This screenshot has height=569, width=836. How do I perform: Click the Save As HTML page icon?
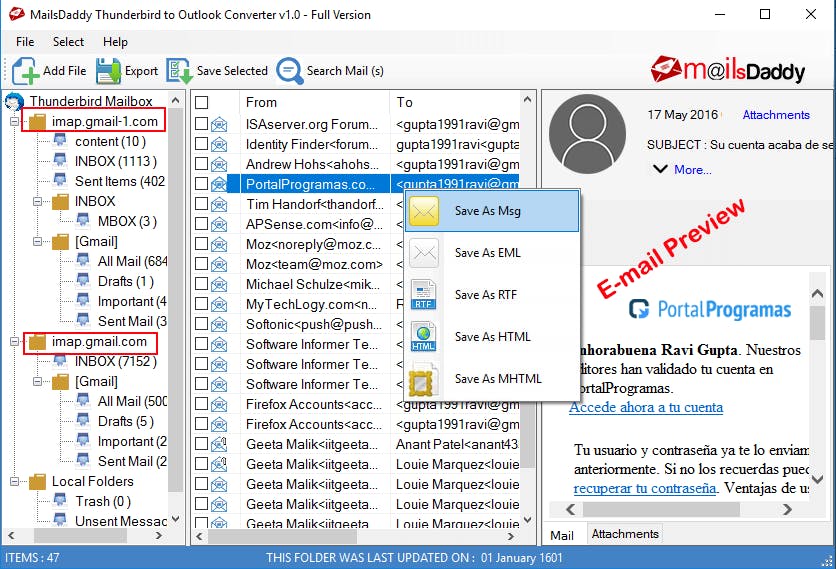(x=424, y=336)
